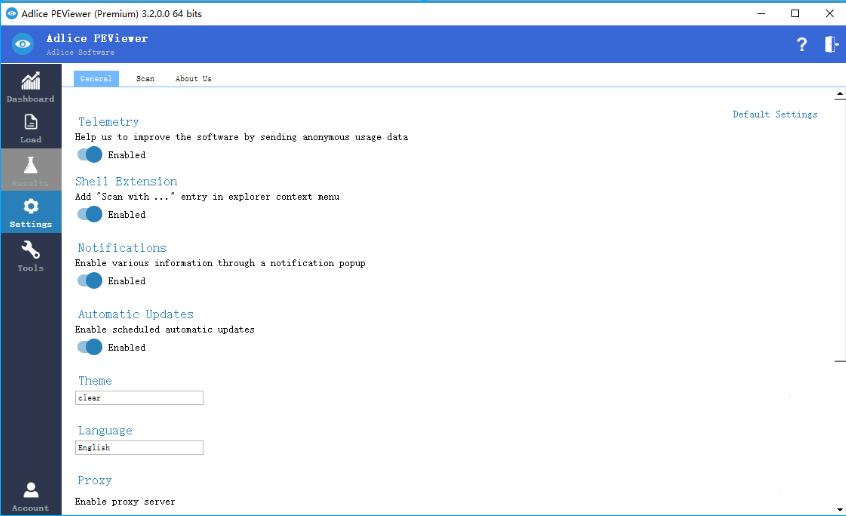846x516 pixels.
Task: Click the help question mark icon
Action: pos(802,44)
